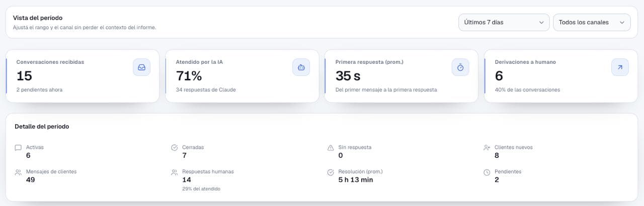The height and width of the screenshot is (206, 644).
Task: Click the people icon beside Mensajes de clientes
Action: coord(18,172)
